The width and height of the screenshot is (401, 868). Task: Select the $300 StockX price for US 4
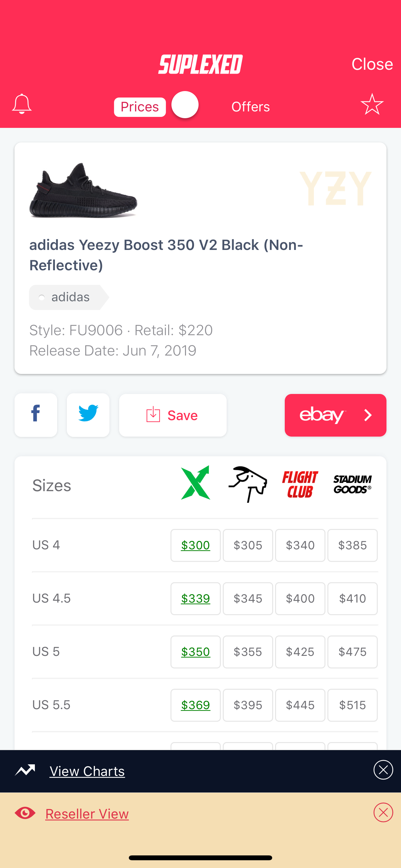195,545
